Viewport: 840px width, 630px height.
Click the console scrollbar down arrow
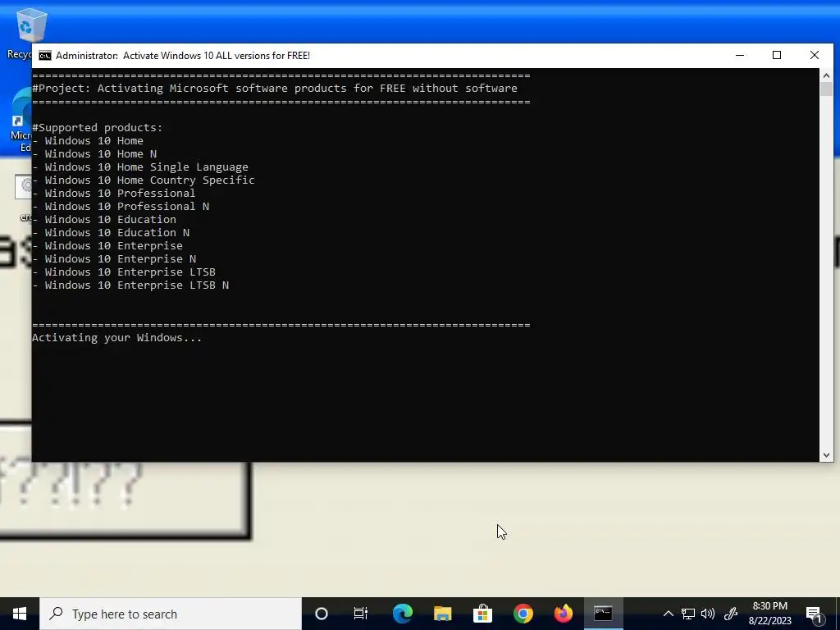point(826,455)
